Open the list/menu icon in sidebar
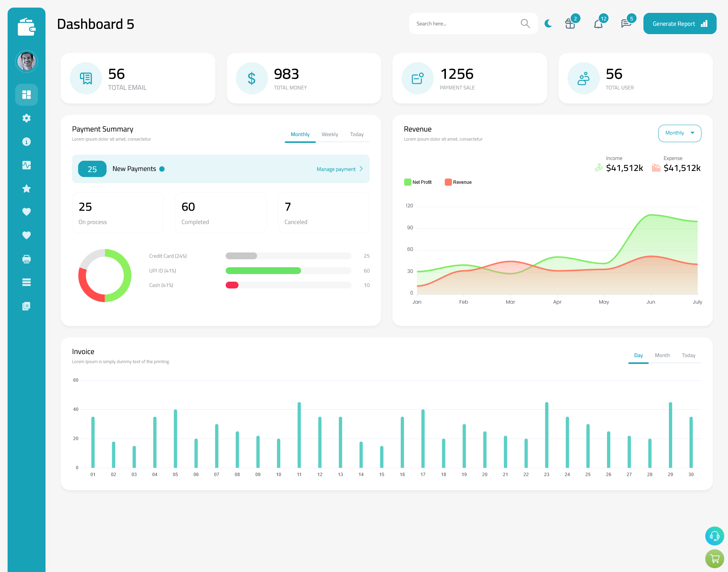Screen dimensions: 728x572 pos(27,282)
